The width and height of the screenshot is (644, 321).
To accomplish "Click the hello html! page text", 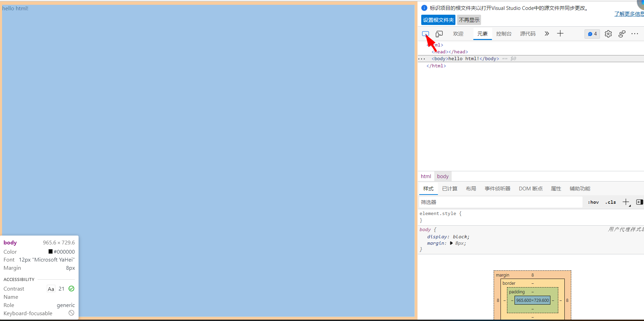I will coord(15,8).
